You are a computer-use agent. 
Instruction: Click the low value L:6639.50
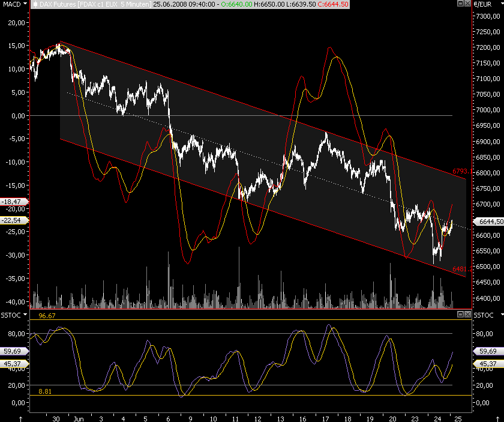point(301,4)
